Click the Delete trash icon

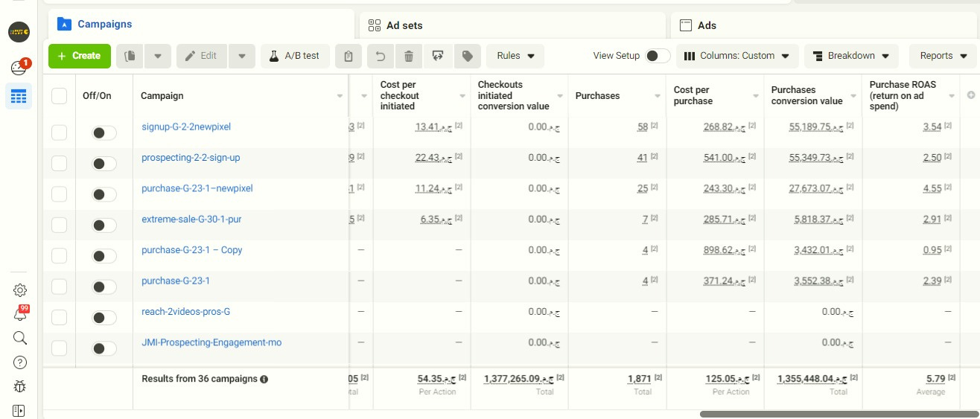pyautogui.click(x=408, y=56)
